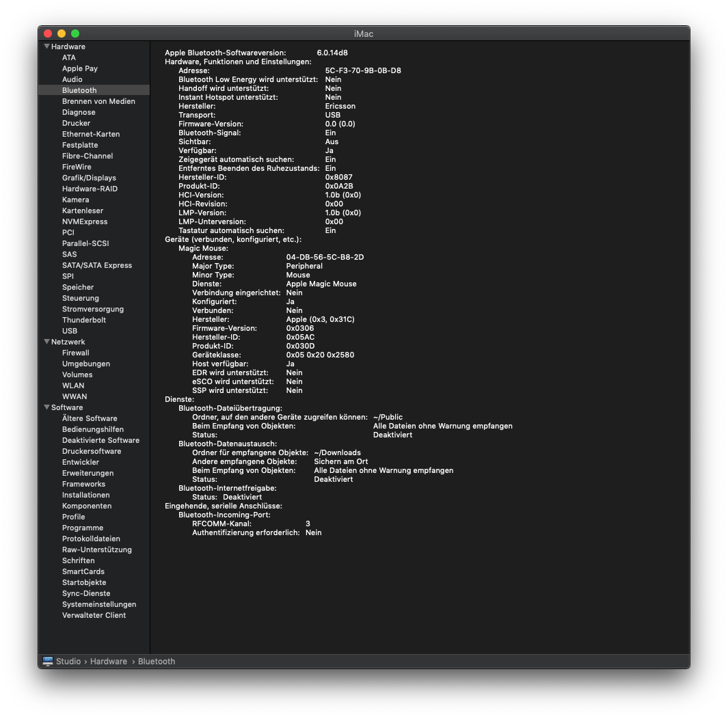Select Erweiterungen in the sidebar
728x719 pixels.
[87, 473]
